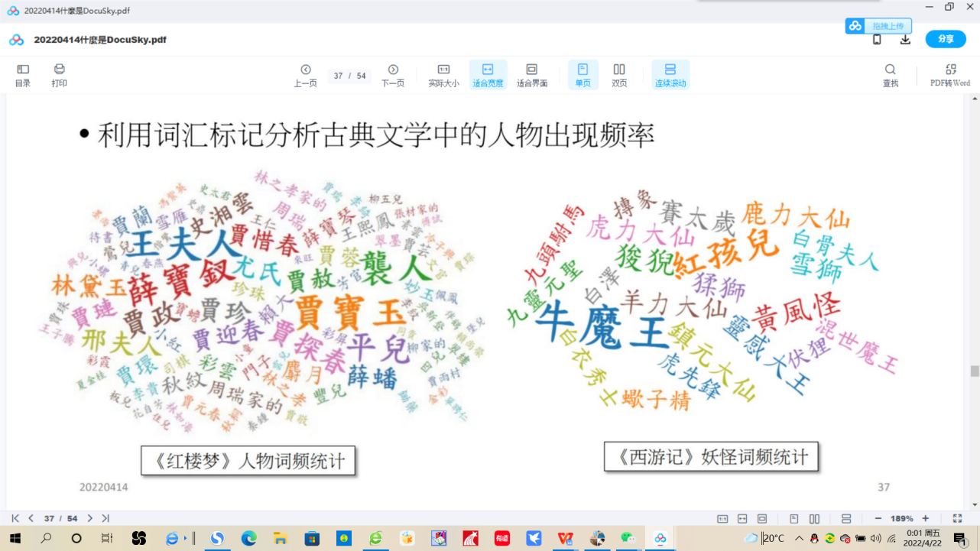Image resolution: width=980 pixels, height=551 pixels.
Task: Open Microsoft Edge from the taskbar
Action: [x=249, y=538]
